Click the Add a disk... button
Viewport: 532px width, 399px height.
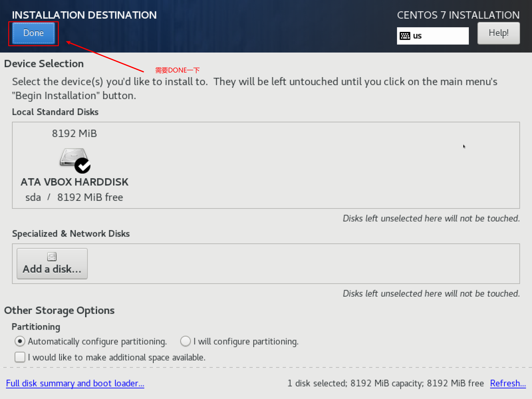(x=52, y=264)
